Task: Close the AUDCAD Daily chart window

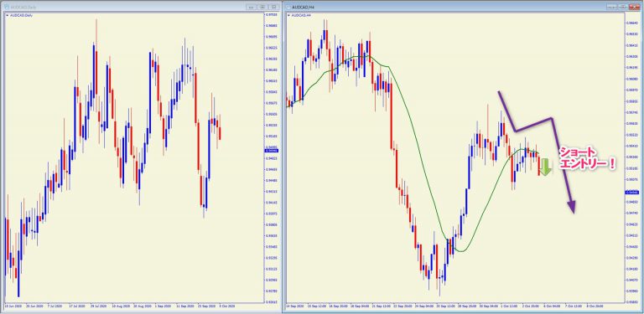Action: point(273,7)
